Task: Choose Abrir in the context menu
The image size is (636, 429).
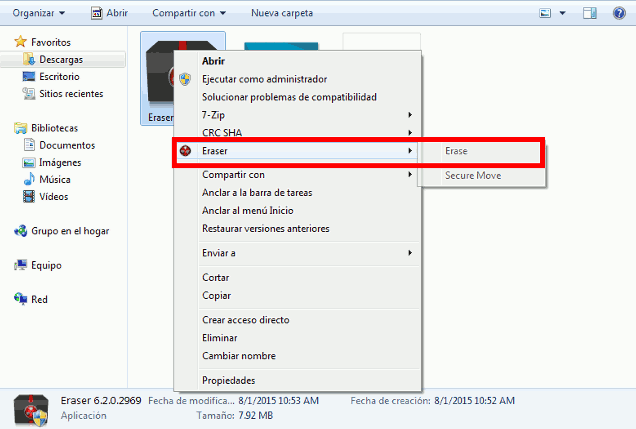Action: (213, 61)
